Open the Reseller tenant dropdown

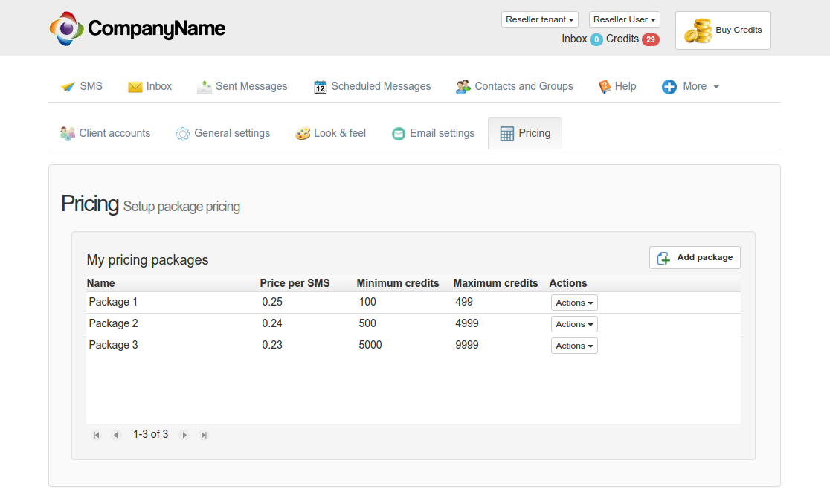click(x=539, y=19)
